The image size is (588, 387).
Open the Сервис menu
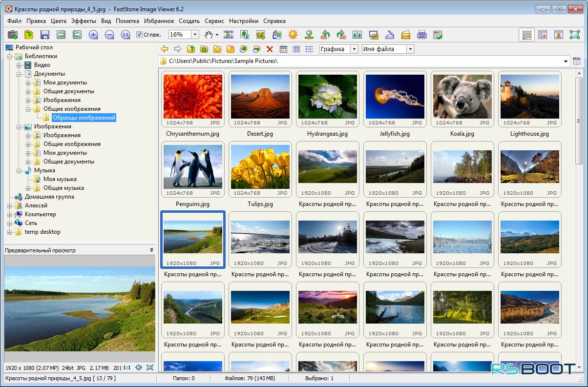(215, 21)
